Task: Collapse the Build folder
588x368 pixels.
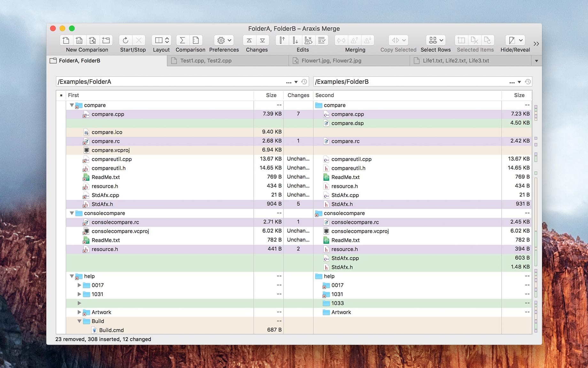Action: (x=79, y=321)
